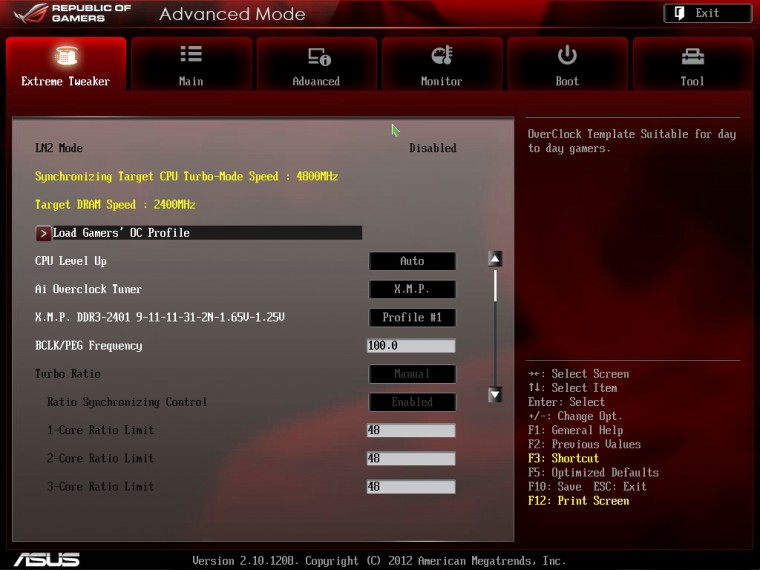Image resolution: width=760 pixels, height=570 pixels.
Task: Open Ratio Synchronizing Control Enabled dropdown
Action: [x=412, y=402]
